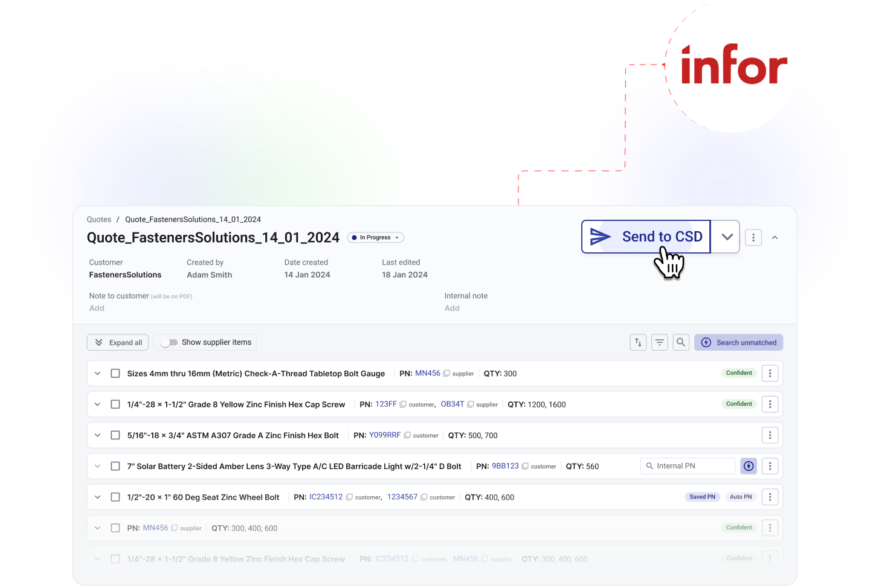Click the Confident badge on Bolt Gauge row
The image size is (870, 588).
tap(739, 373)
